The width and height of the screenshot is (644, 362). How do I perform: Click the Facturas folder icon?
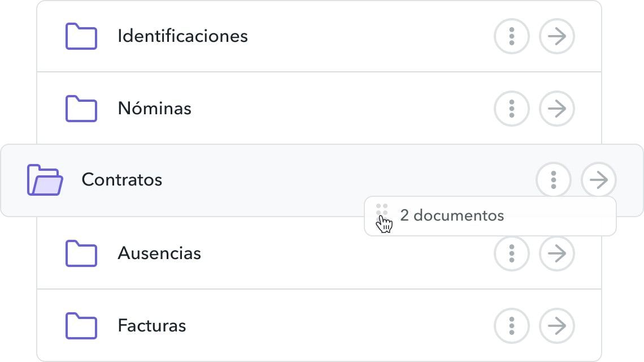coord(81,326)
